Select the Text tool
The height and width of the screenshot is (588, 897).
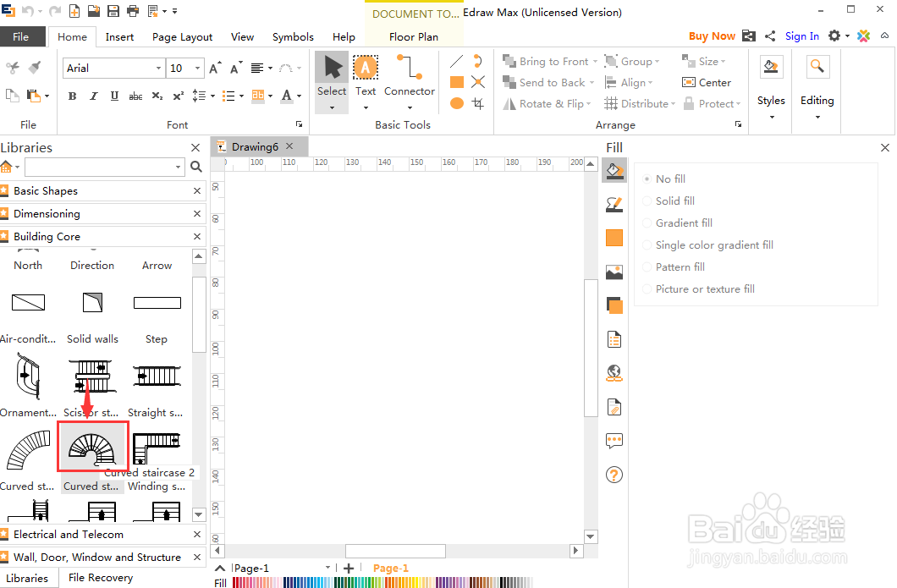[x=366, y=82]
